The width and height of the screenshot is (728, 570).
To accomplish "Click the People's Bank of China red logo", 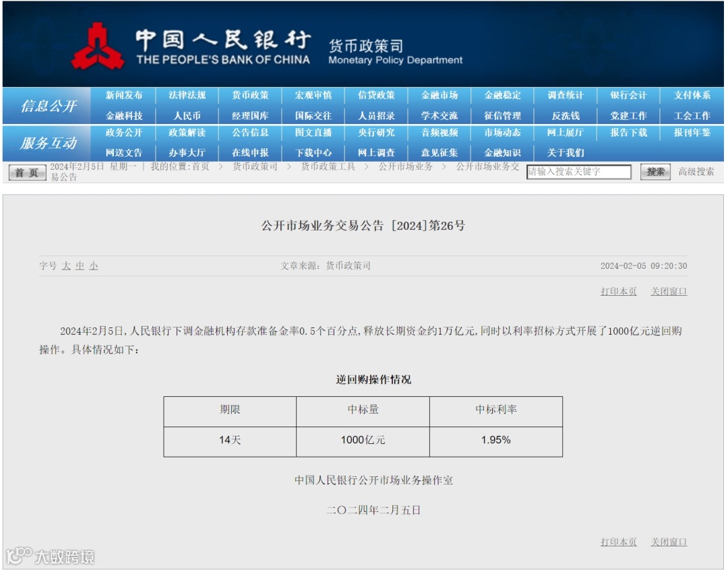I will (98, 47).
